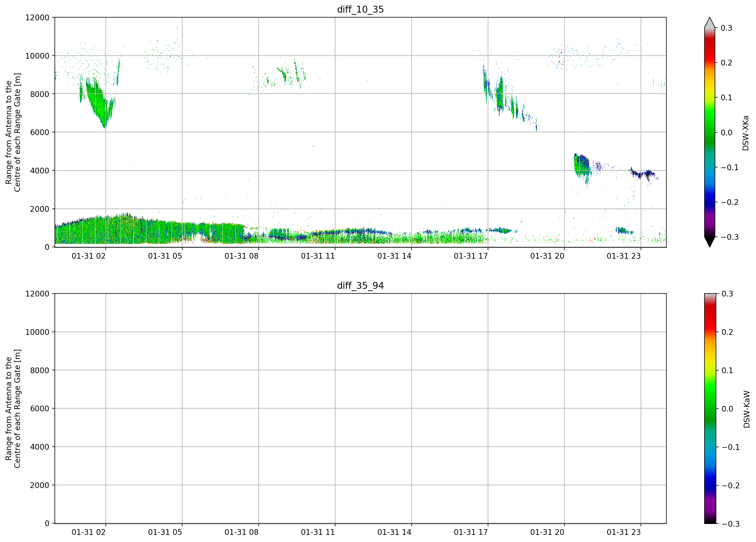756x542 pixels.
Task: Click '01-31 23' tick under diff_10_35 plot
Action: tap(624, 256)
